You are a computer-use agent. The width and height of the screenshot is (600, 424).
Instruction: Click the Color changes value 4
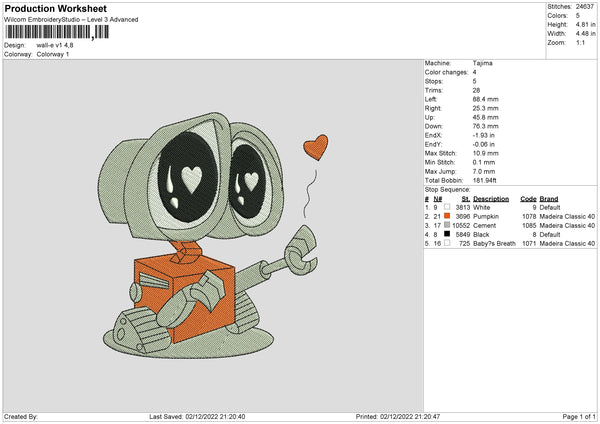(474, 72)
